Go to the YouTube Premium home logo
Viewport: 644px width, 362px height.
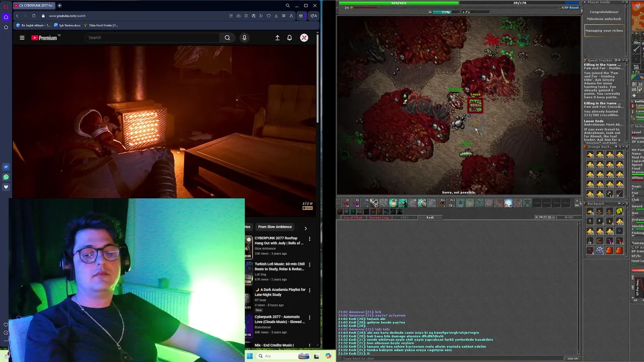(x=45, y=38)
